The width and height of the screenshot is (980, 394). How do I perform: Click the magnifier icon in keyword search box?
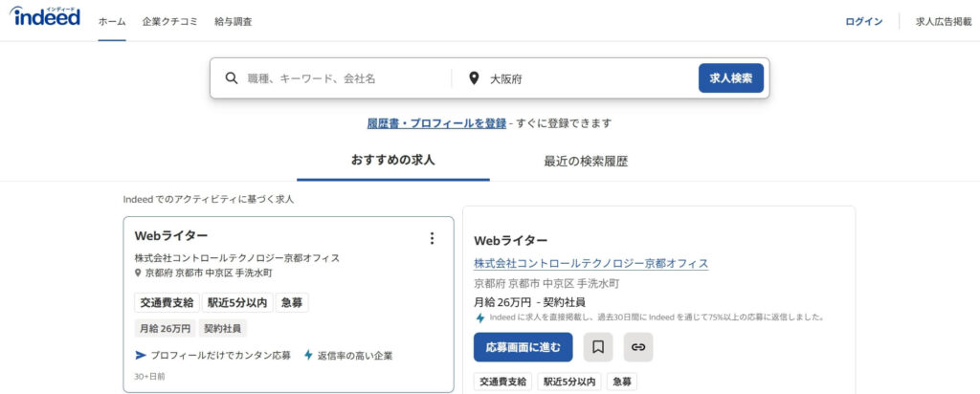click(x=232, y=78)
